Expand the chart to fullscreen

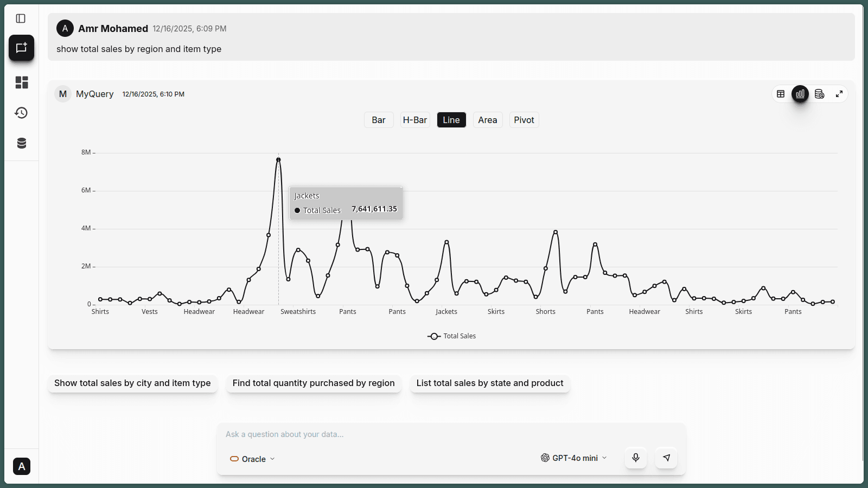tap(839, 93)
